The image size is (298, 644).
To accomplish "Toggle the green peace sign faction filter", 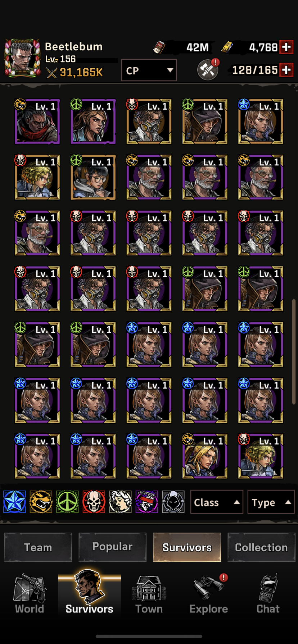I will tap(67, 502).
